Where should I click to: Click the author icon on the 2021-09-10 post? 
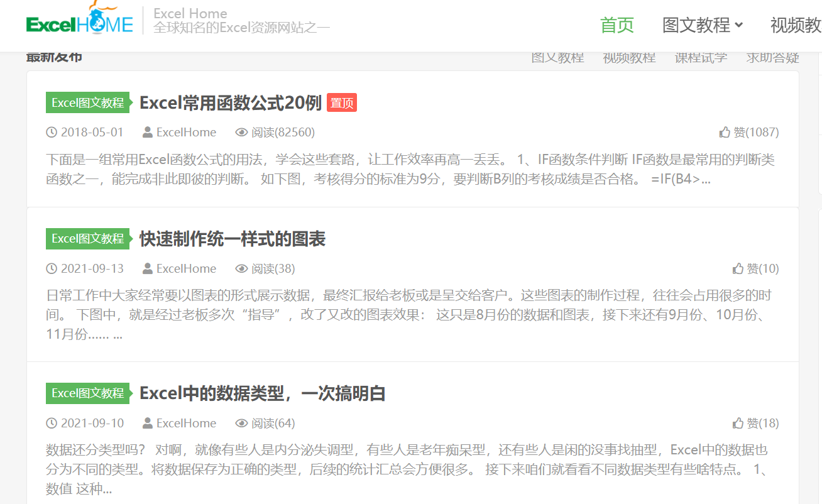click(148, 423)
